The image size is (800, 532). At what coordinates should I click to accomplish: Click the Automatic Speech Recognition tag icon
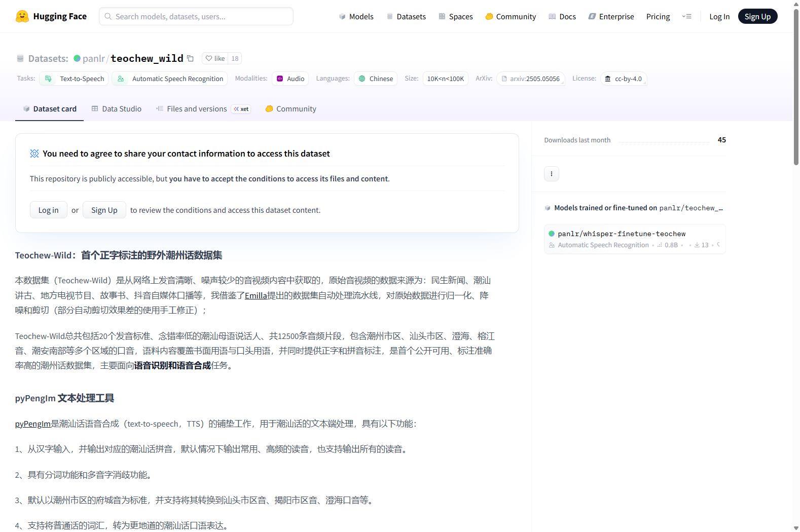(121, 79)
